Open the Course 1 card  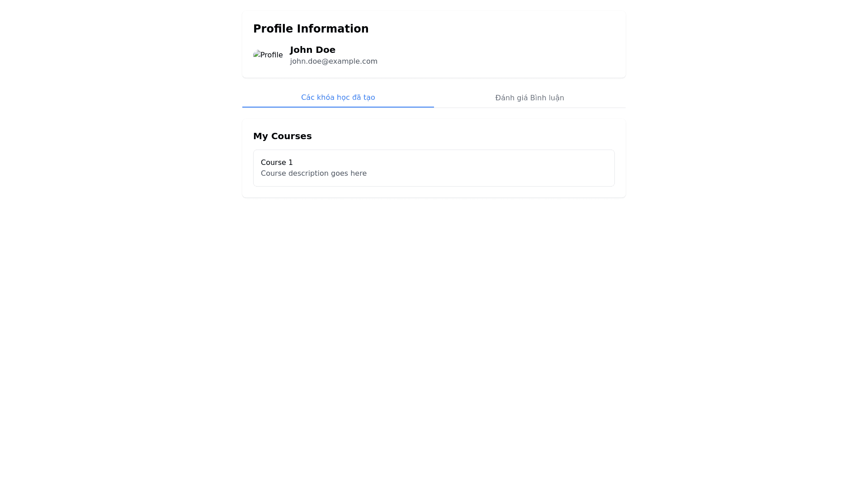tap(434, 168)
